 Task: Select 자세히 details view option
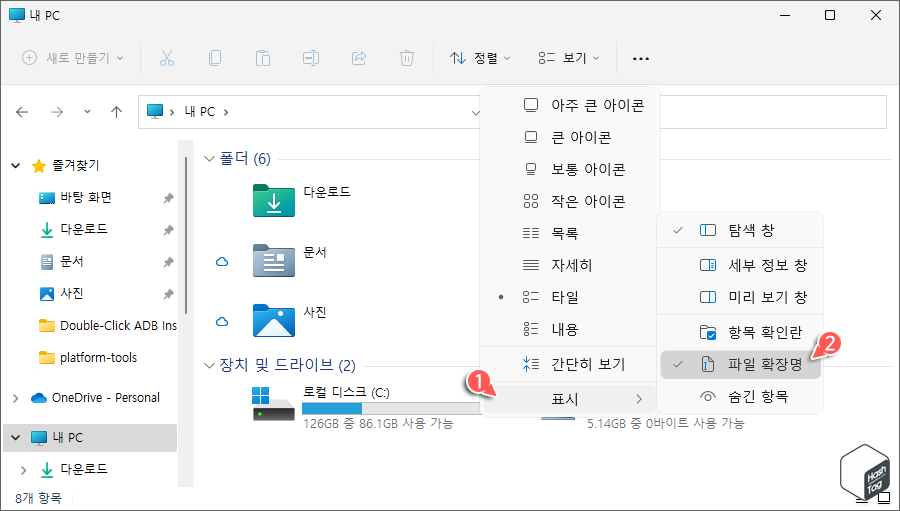(x=570, y=265)
